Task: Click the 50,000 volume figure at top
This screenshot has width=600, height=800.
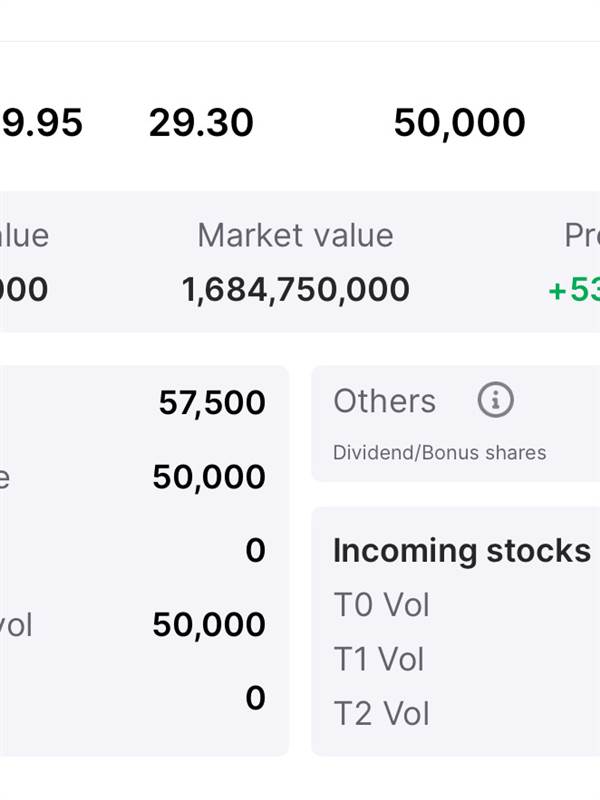Action: (x=459, y=123)
